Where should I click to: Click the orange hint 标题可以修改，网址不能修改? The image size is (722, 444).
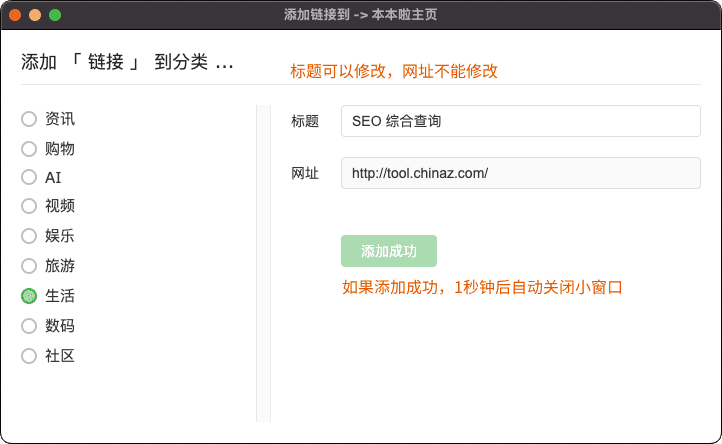(394, 71)
